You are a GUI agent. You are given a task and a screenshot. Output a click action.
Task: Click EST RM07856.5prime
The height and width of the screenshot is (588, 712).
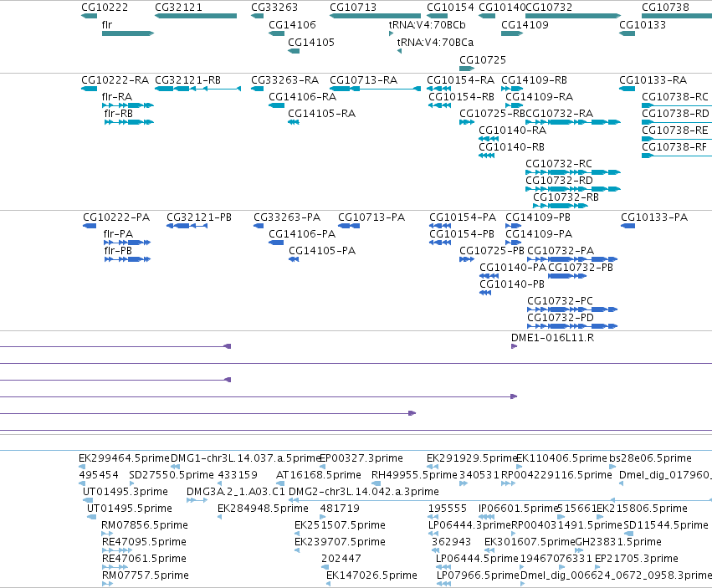coord(145,525)
